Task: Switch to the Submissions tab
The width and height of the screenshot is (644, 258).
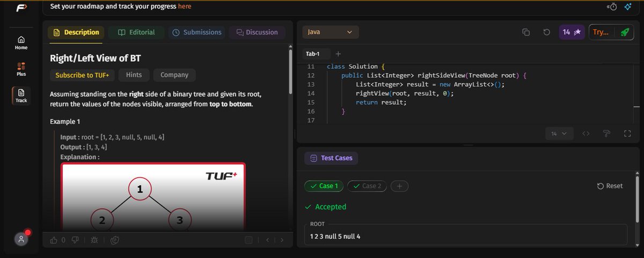Action: (x=197, y=32)
